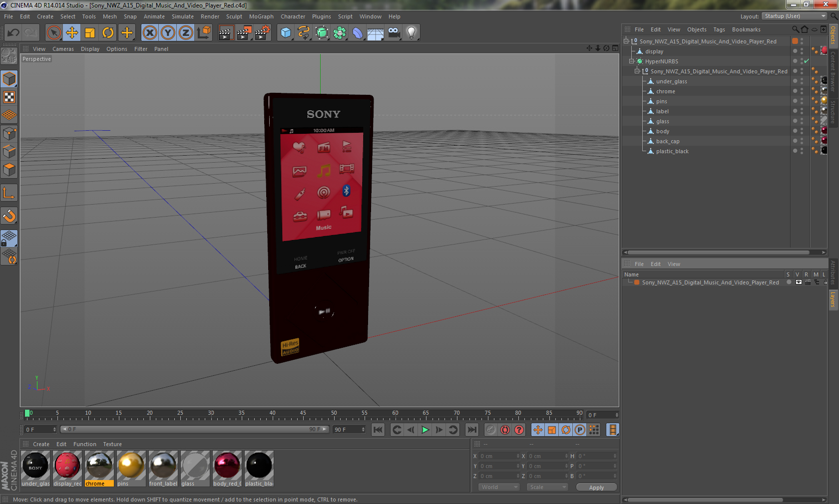Click the X position coordinate field

tap(499, 456)
